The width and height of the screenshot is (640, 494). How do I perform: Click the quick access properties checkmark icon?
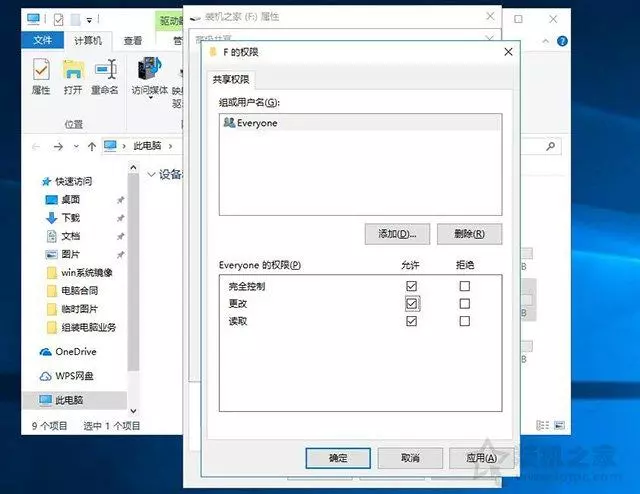(x=59, y=19)
